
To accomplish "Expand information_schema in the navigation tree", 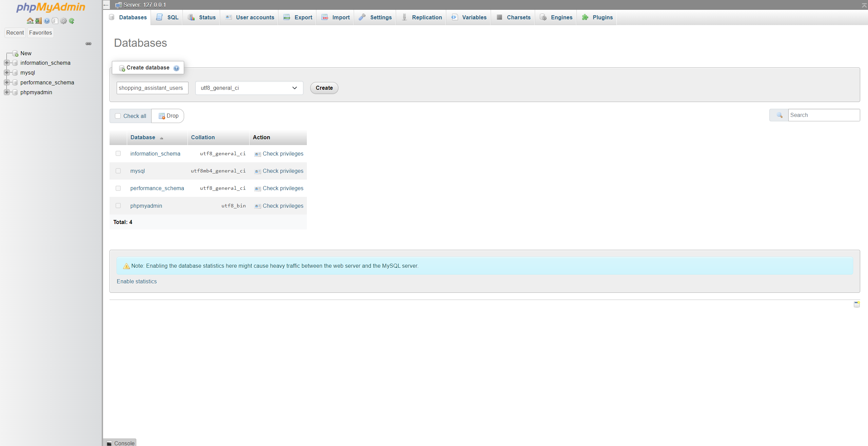I will coord(6,63).
